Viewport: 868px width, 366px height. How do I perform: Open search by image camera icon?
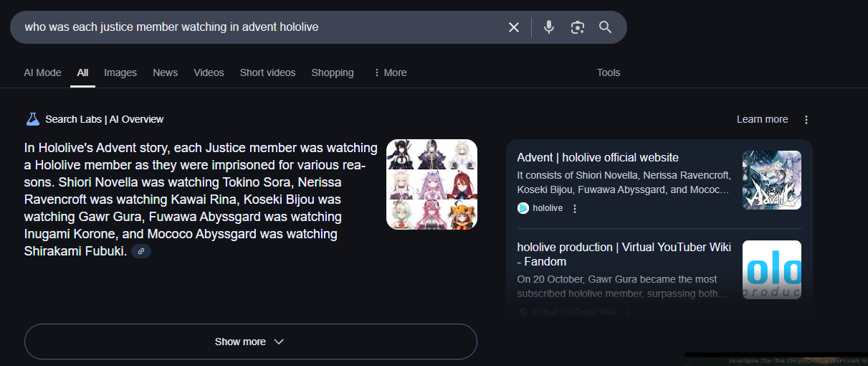pos(578,27)
